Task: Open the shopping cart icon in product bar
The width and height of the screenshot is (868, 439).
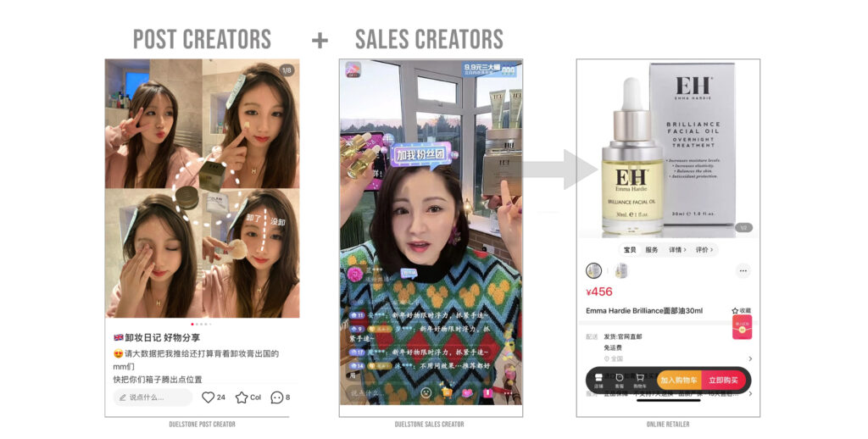Action: tap(640, 381)
